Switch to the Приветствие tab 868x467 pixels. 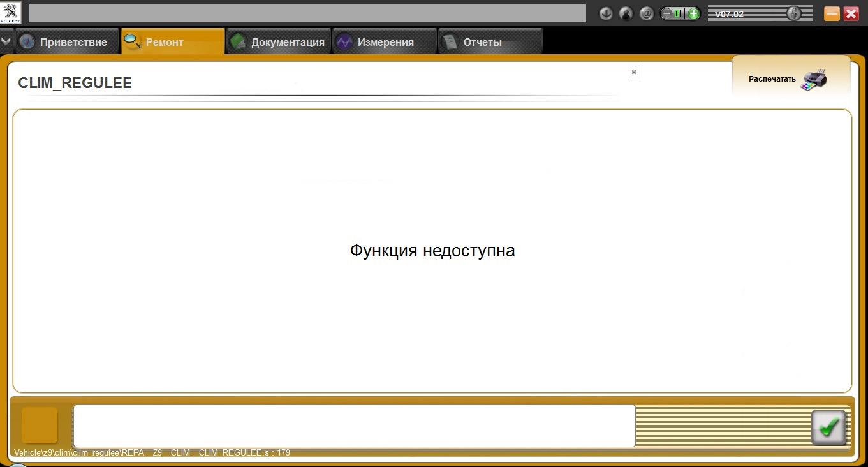coord(66,42)
